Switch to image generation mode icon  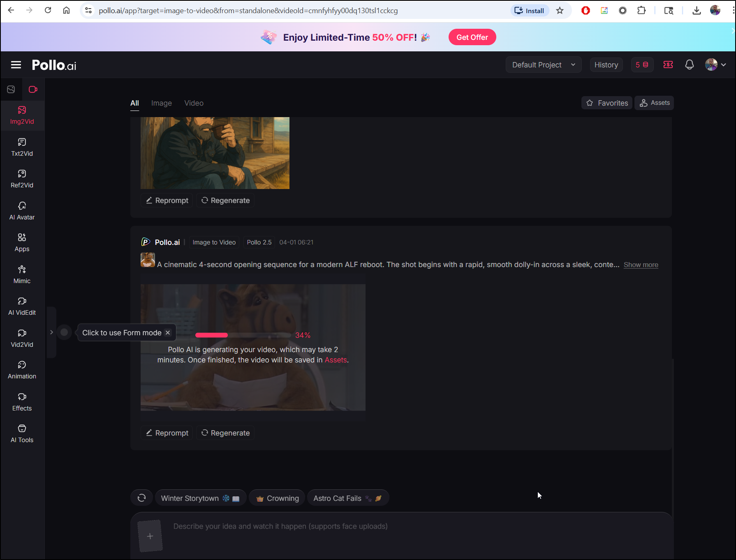coord(11,90)
